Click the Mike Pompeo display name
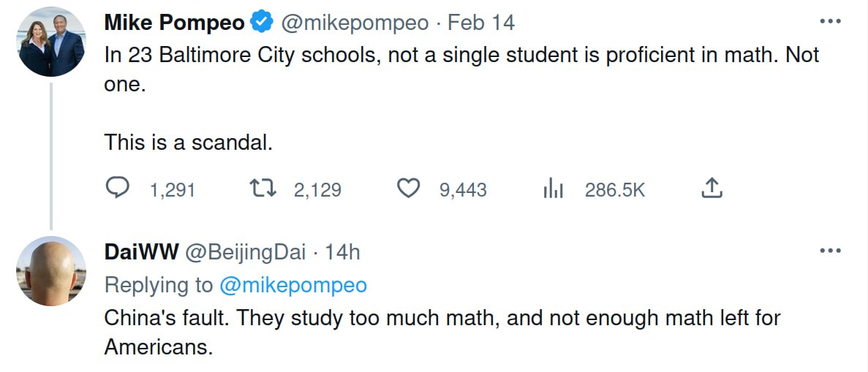Viewport: 868px width, 372px height. click(174, 23)
